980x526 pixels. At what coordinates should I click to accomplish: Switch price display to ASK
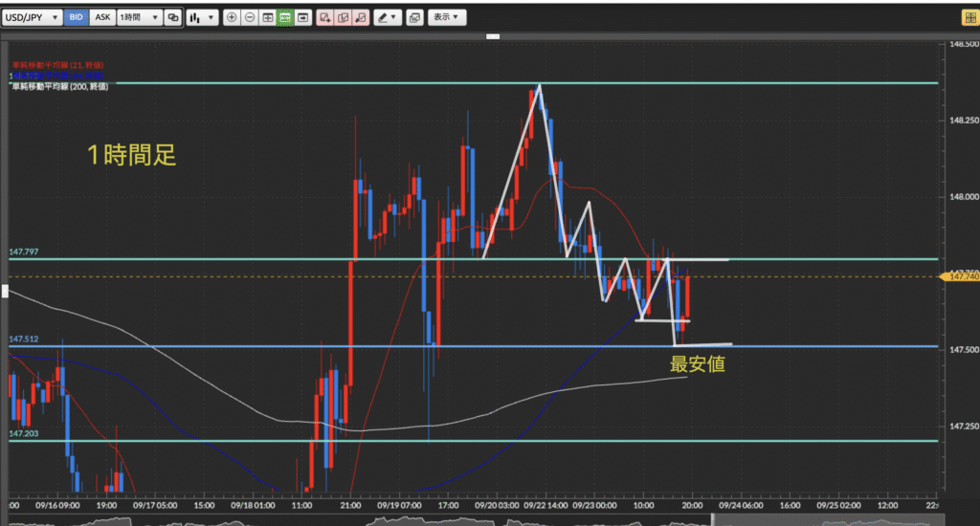coord(103,17)
